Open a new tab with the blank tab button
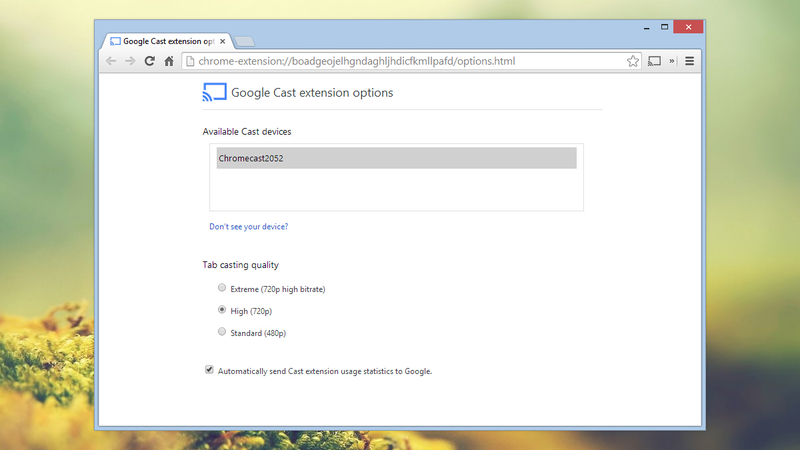 (245, 42)
